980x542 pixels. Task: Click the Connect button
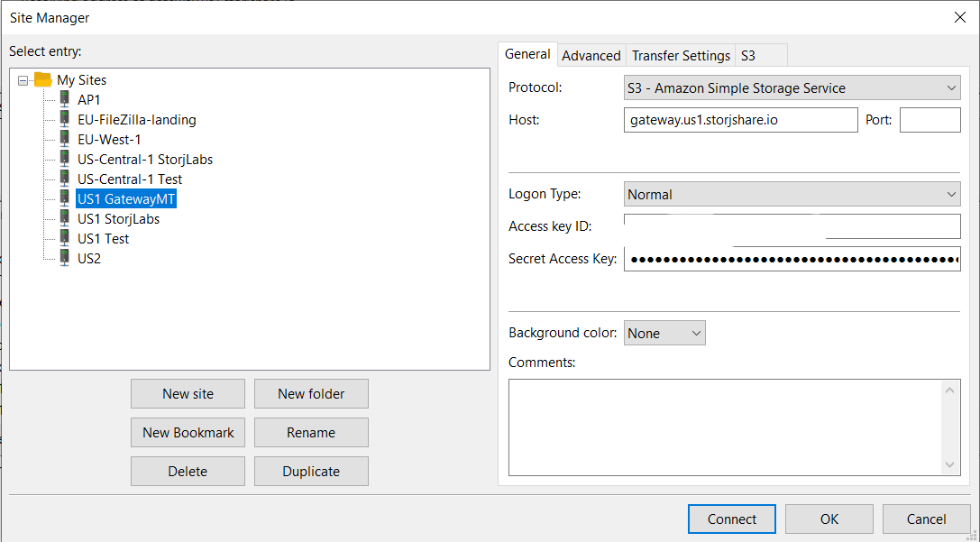tap(732, 519)
